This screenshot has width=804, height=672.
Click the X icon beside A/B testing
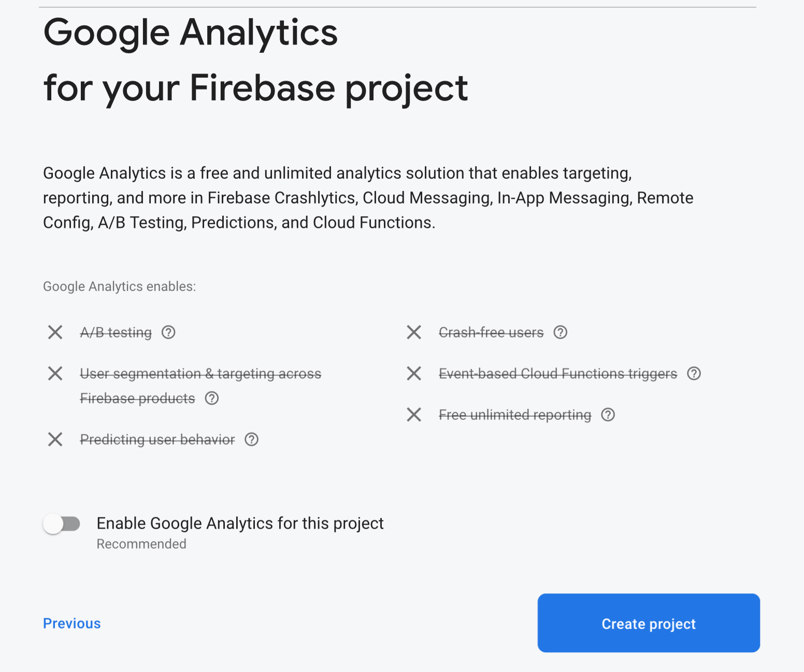point(55,332)
